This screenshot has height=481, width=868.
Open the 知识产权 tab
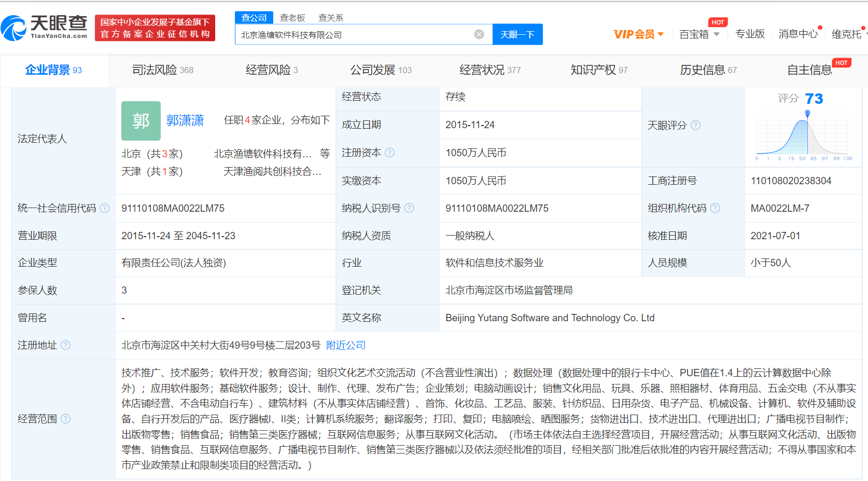point(599,70)
